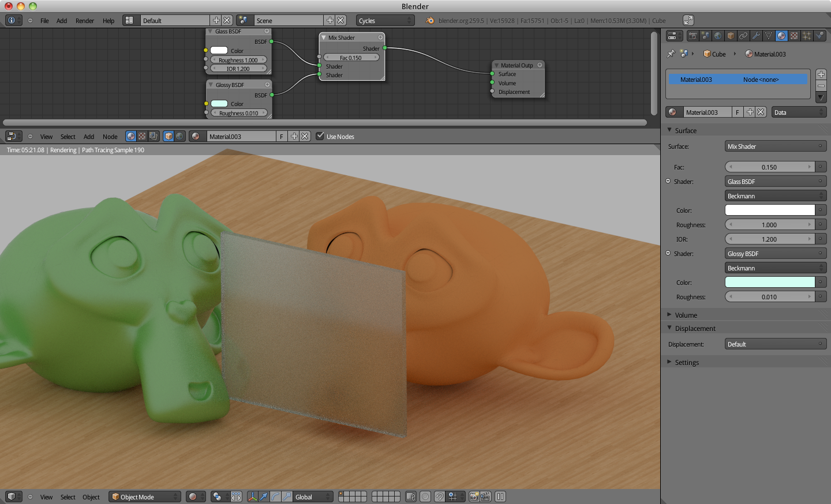This screenshot has height=504, width=831.
Task: Open the Particles properties tab
Action: click(807, 36)
